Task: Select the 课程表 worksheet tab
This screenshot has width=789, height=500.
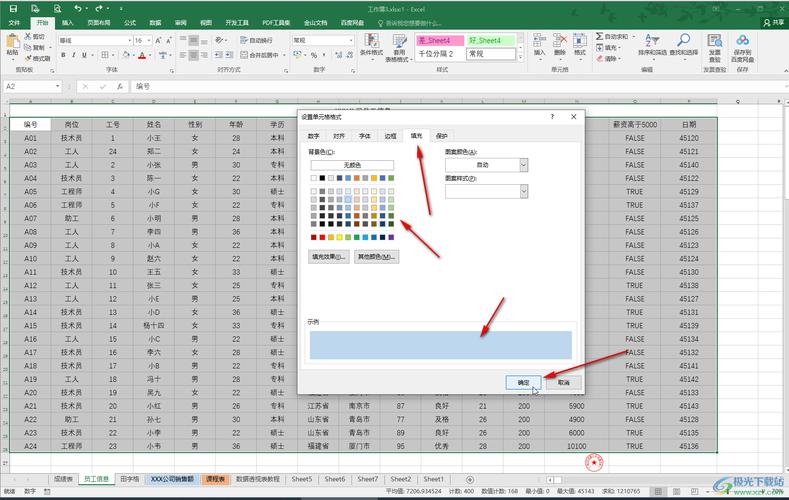Action: tap(215, 479)
